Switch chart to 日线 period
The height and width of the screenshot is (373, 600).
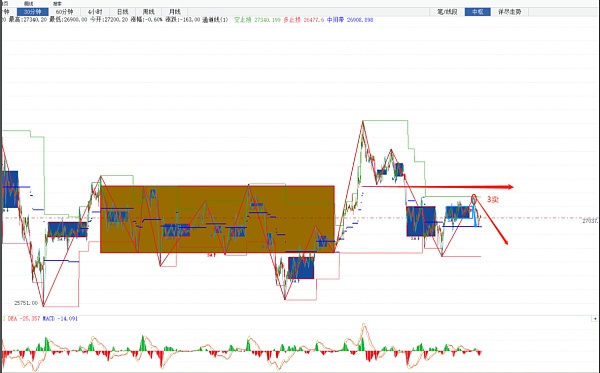pos(122,12)
